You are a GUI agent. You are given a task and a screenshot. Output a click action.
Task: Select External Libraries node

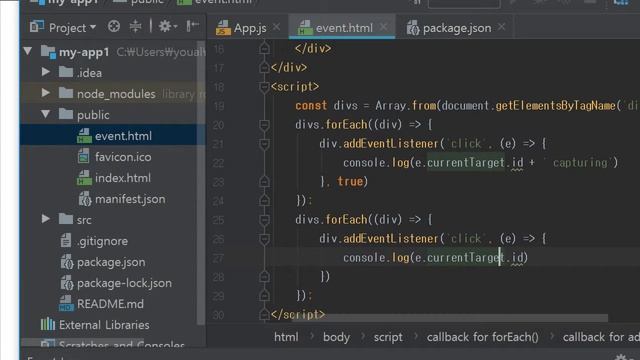coord(104,325)
